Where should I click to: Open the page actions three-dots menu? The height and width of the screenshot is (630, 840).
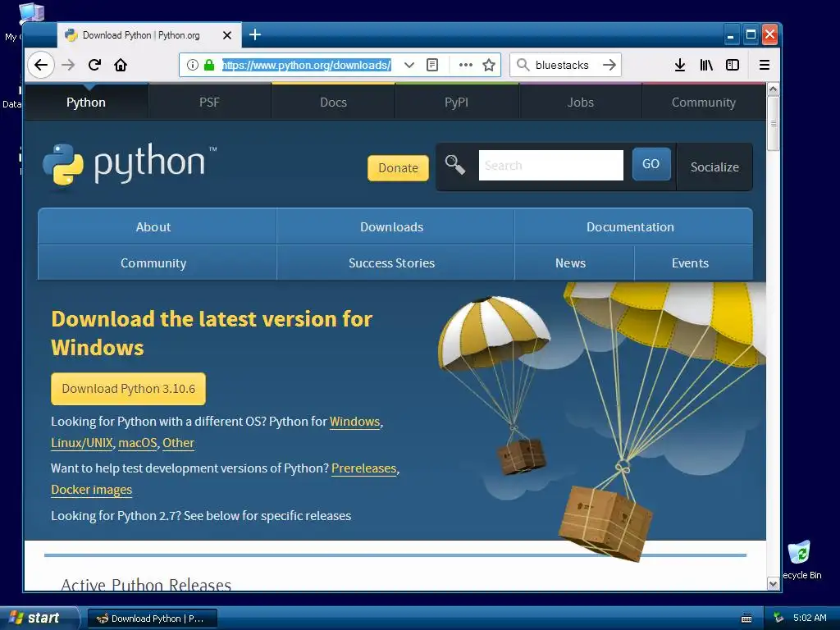pyautogui.click(x=466, y=65)
